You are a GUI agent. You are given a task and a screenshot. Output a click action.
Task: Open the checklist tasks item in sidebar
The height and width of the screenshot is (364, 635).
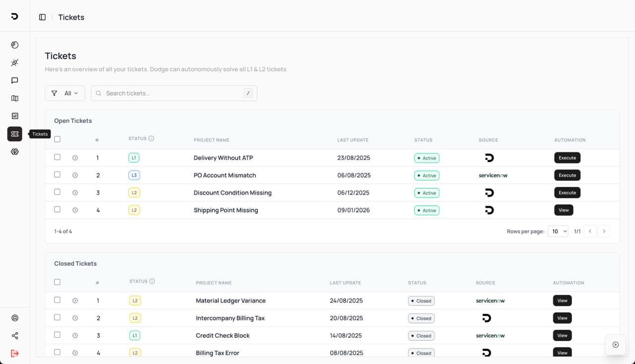pos(15,116)
